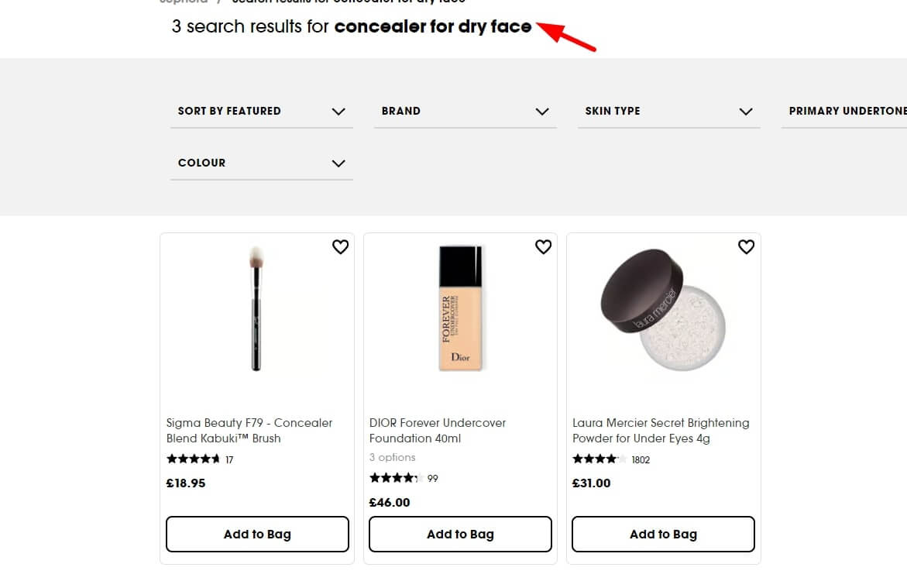Open Sigma Beauty F79 Concealer Brush title link
This screenshot has height=588, width=907.
tap(249, 431)
